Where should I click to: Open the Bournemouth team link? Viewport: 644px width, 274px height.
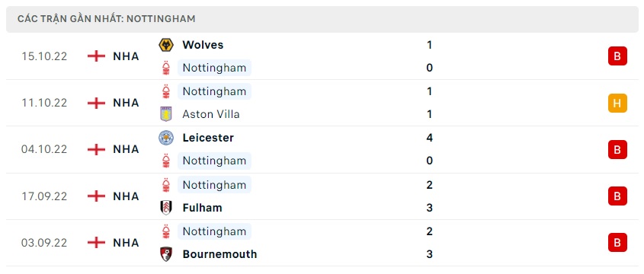point(219,254)
